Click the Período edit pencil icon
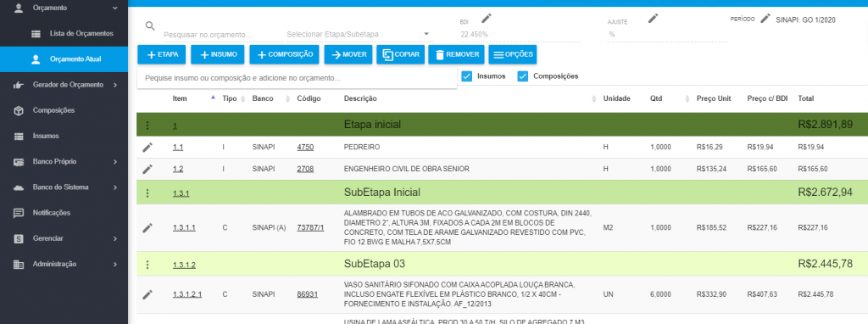 tap(765, 19)
